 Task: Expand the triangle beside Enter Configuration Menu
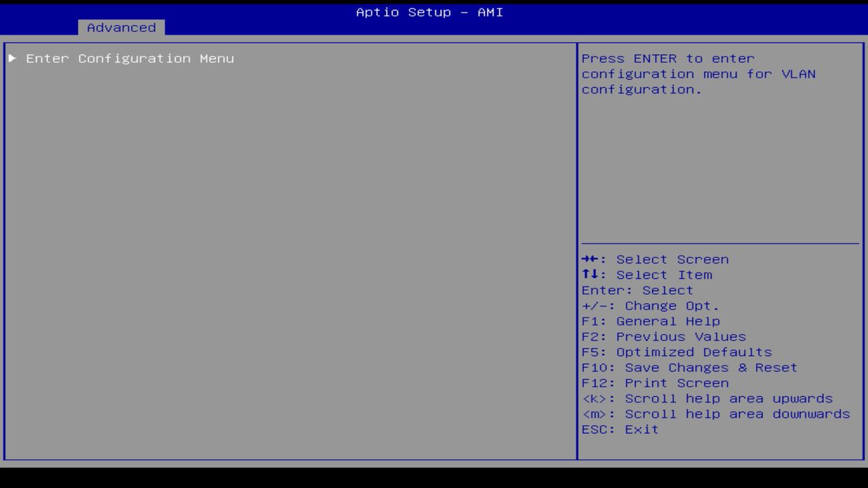click(12, 58)
